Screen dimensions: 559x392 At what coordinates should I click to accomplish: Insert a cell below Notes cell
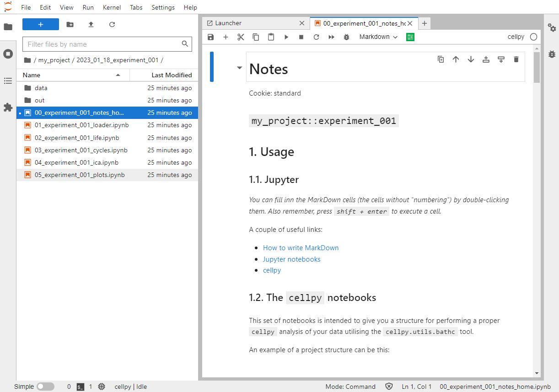click(501, 59)
